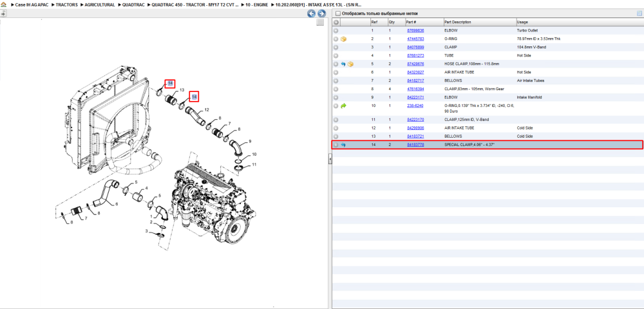The image size is (644, 309).
Task: Open part number 87699836 link
Action: pos(415,30)
